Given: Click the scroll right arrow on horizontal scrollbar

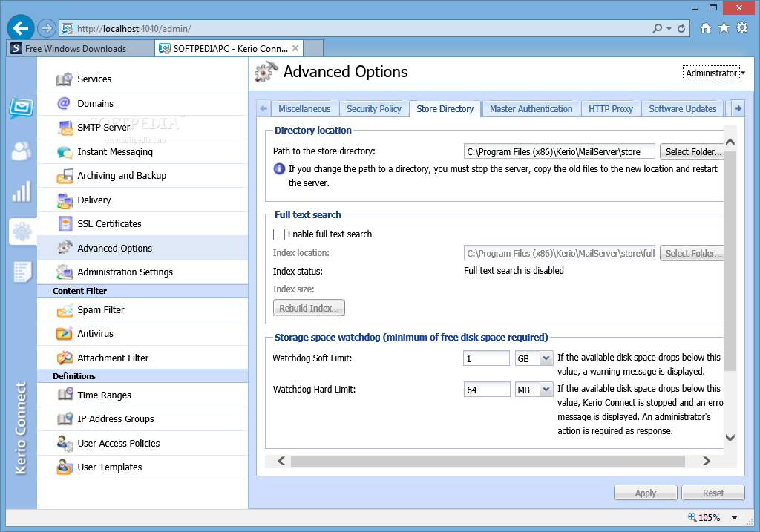Looking at the screenshot, I should pyautogui.click(x=707, y=461).
